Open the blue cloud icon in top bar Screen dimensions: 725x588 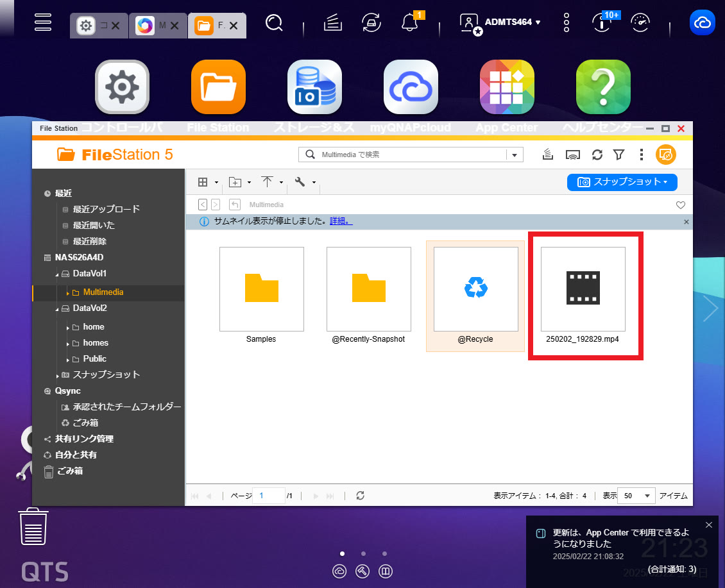[703, 22]
